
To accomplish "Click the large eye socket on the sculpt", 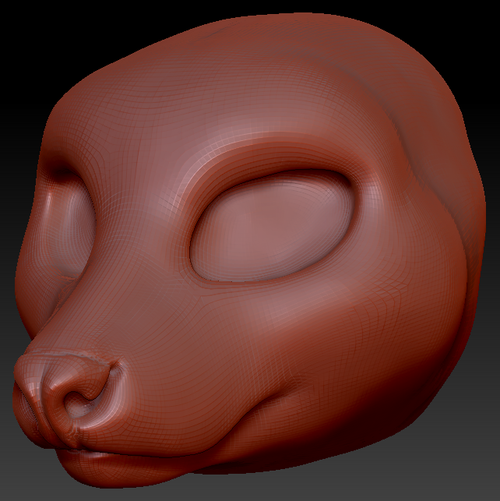I will [272, 226].
